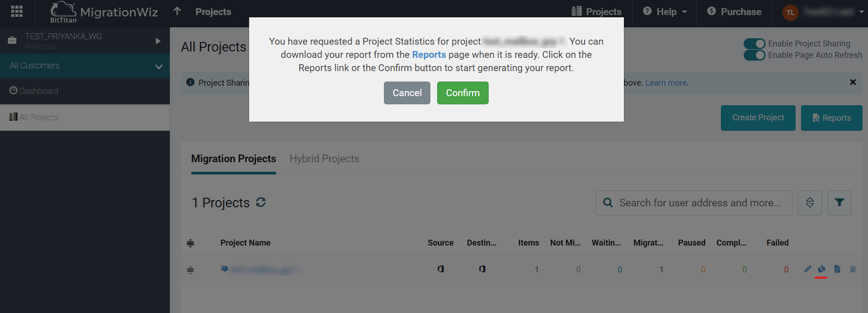The width and height of the screenshot is (868, 313).
Task: Sort by Failed column header
Action: (777, 243)
